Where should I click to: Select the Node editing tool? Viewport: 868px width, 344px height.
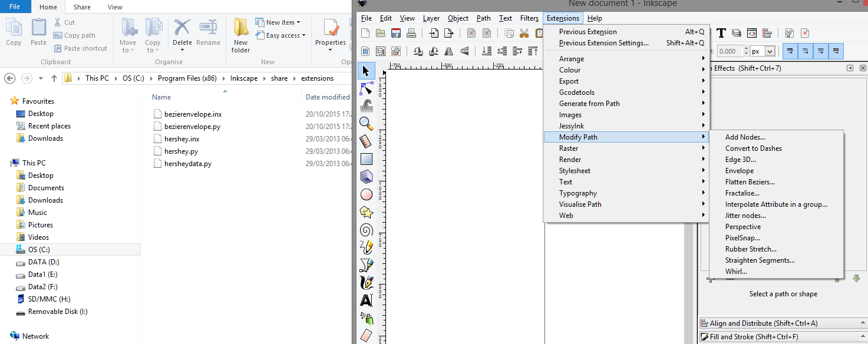tap(366, 88)
